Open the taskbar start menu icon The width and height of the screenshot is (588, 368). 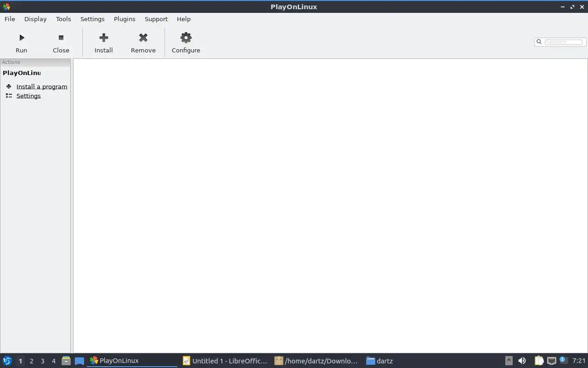click(7, 361)
